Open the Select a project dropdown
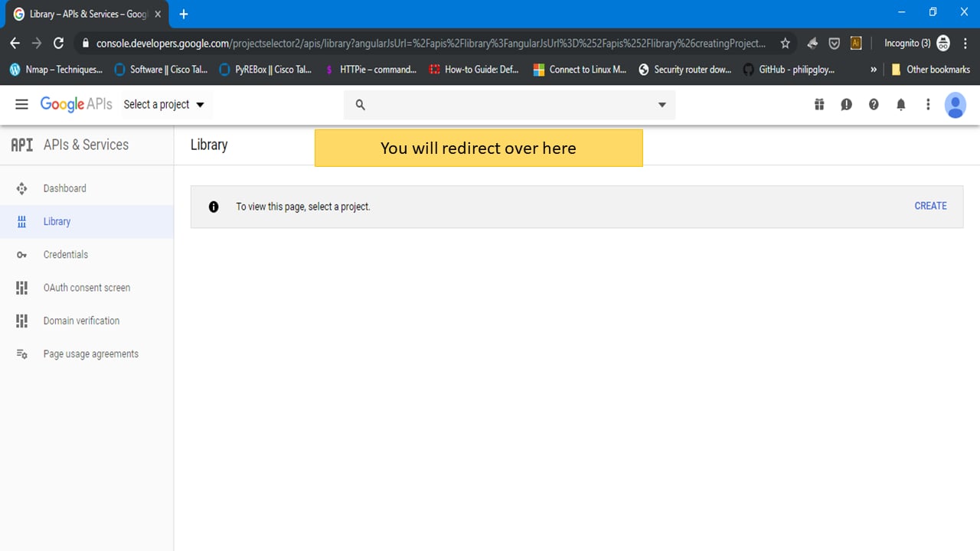 click(165, 104)
